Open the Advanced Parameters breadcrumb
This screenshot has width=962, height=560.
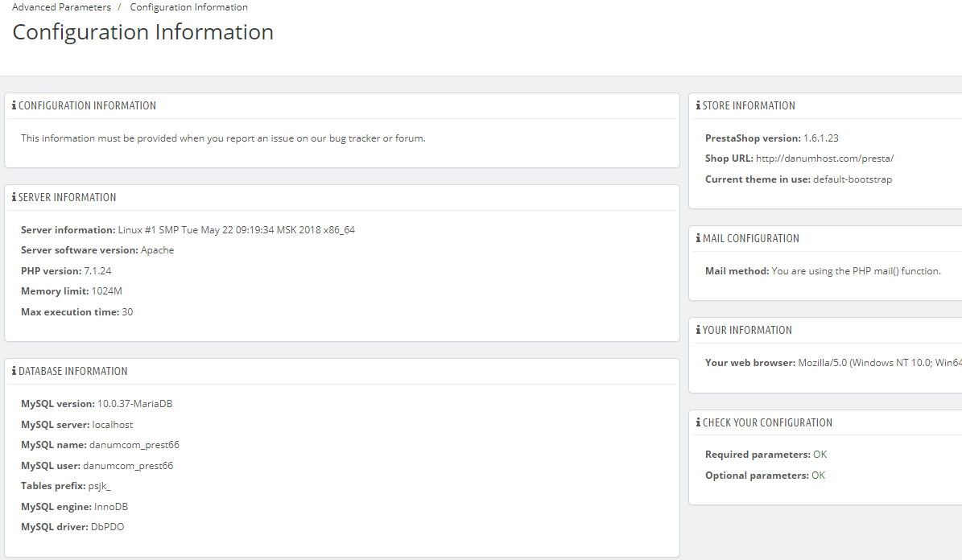pyautogui.click(x=61, y=7)
